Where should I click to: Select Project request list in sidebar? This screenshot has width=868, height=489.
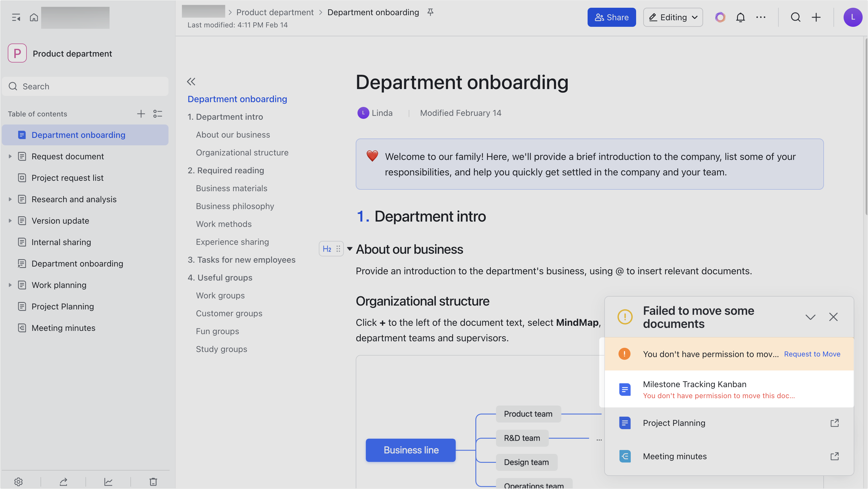85,178
